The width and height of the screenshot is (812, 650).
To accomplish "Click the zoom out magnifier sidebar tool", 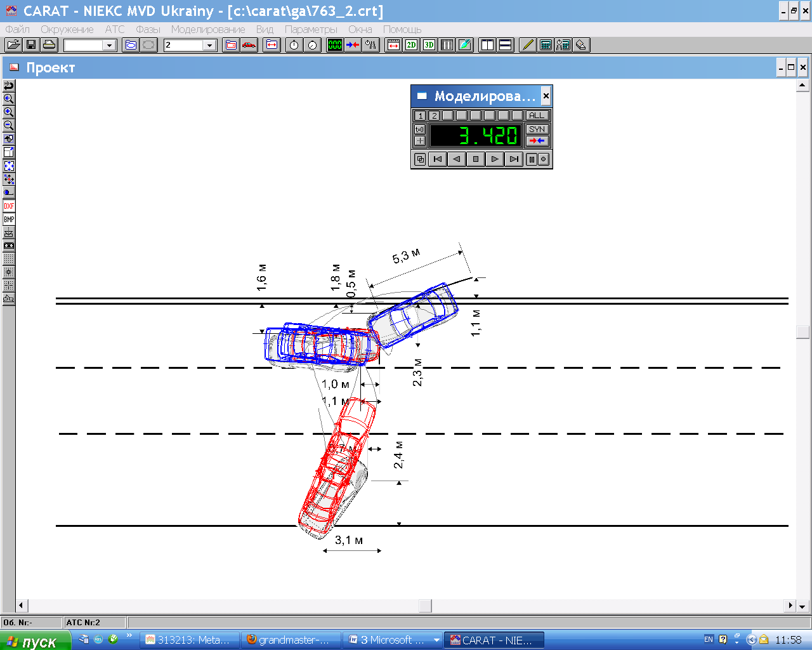I will coord(9,126).
